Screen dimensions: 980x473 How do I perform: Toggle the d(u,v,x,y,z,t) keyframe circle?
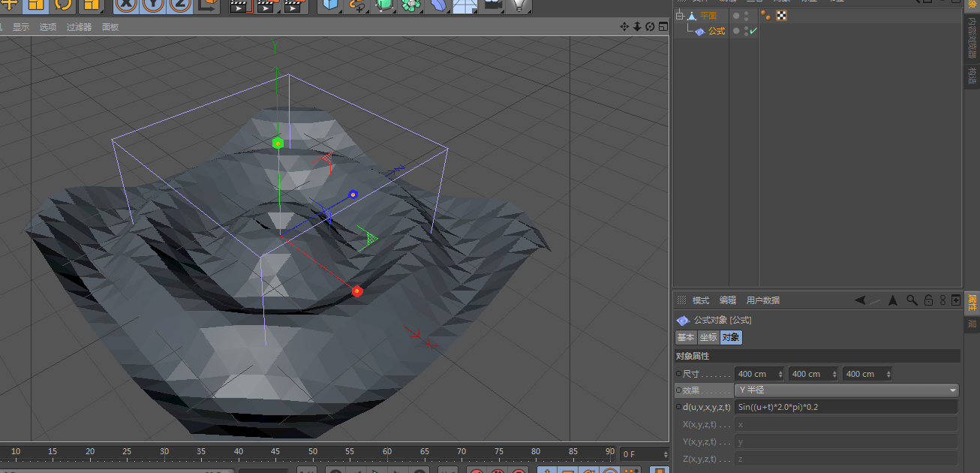[x=679, y=407]
